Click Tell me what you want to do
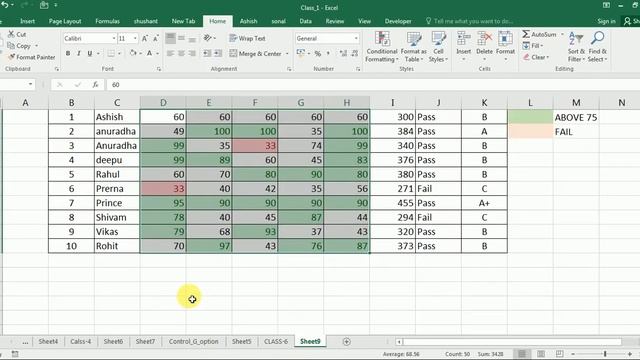The image size is (640, 360). click(x=469, y=21)
